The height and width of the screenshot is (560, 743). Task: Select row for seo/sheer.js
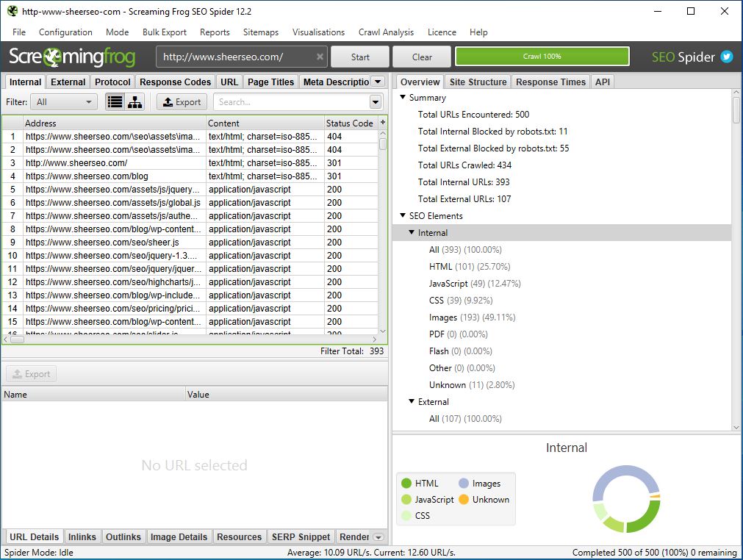(x=190, y=242)
